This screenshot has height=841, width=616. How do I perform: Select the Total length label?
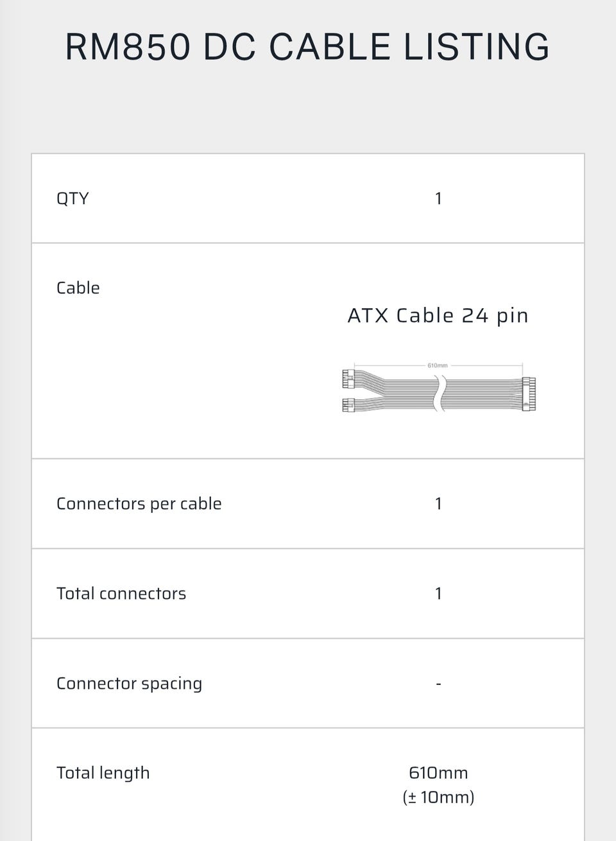click(x=103, y=773)
